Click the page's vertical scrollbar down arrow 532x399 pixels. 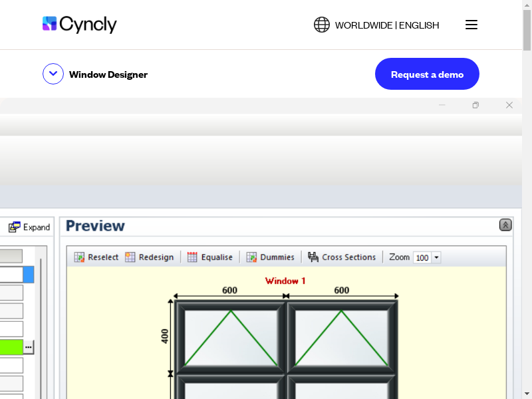coord(527,393)
